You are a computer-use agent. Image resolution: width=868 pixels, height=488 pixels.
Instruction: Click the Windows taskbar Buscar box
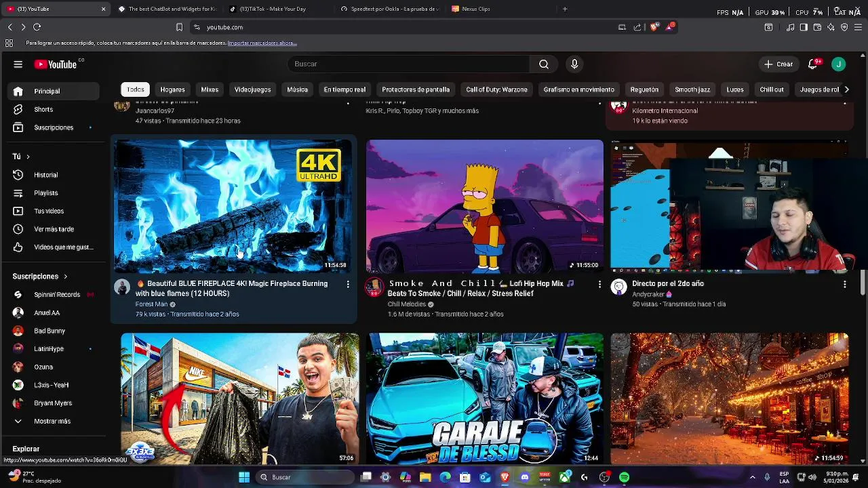(x=306, y=477)
